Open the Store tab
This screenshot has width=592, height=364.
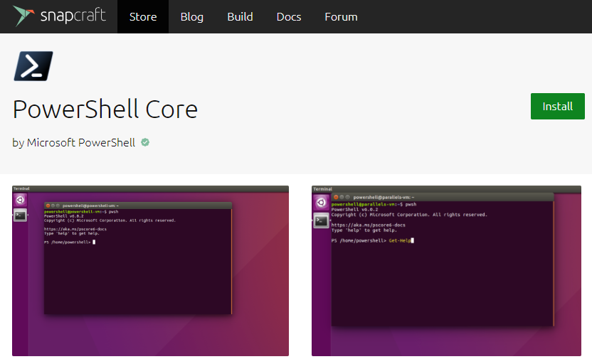click(x=143, y=16)
